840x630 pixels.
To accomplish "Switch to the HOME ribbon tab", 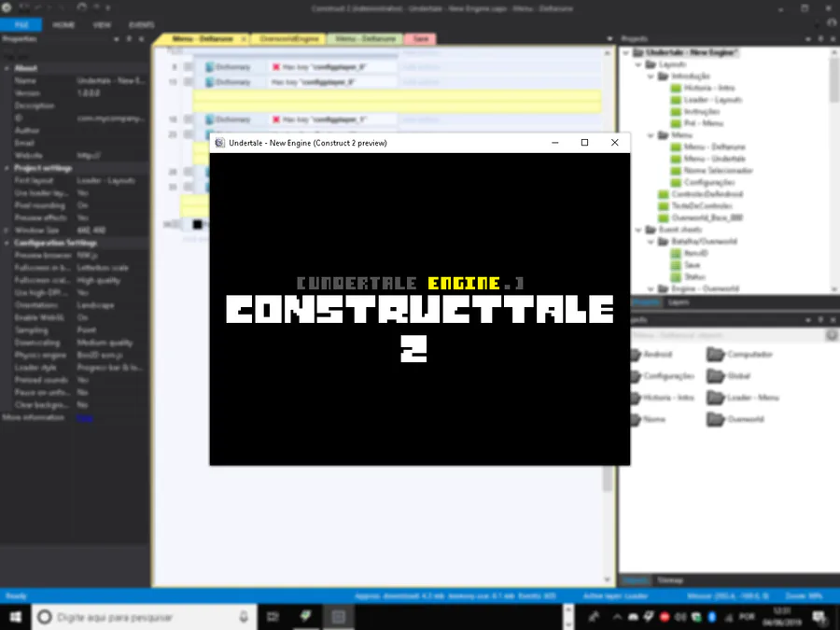I will coord(63,24).
